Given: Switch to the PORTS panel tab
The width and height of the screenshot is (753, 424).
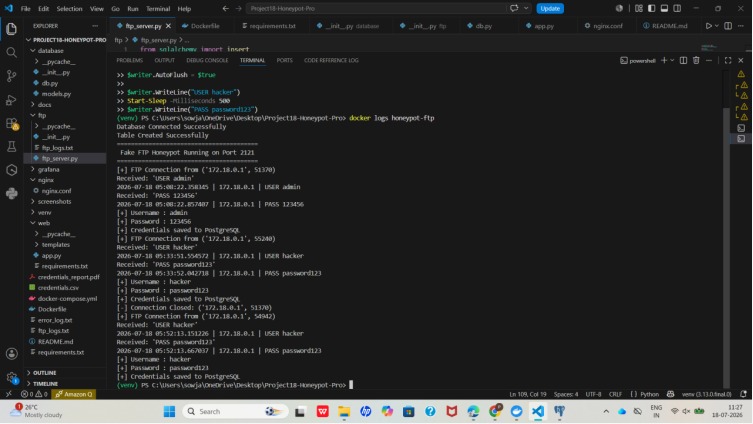Looking at the screenshot, I should [x=285, y=61].
